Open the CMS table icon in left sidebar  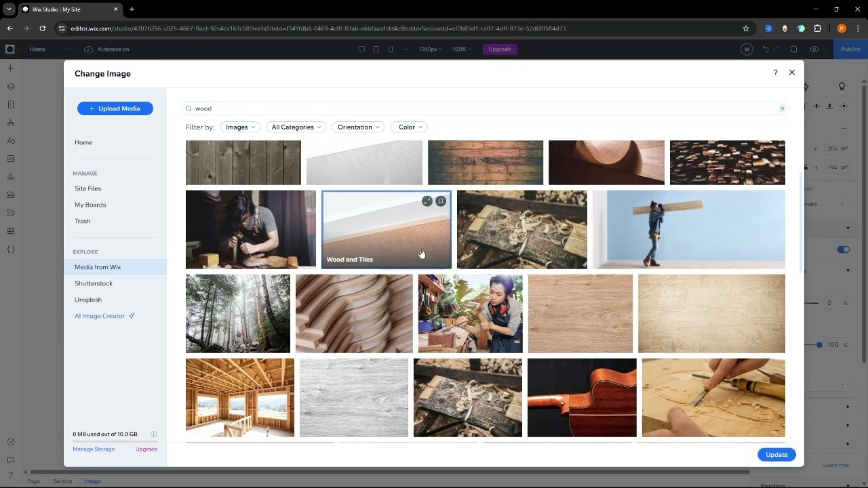[10, 231]
